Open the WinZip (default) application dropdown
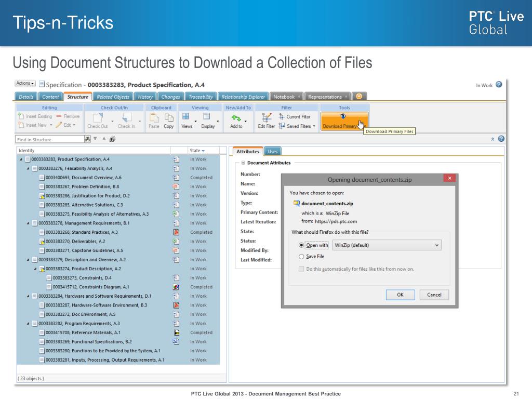 pos(387,245)
